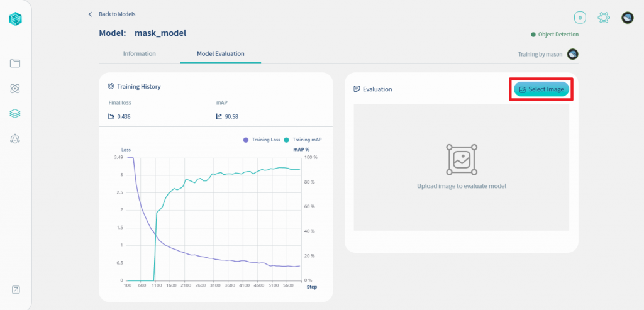Click the mason avatar next to Training by
The image size is (644, 310).
click(572, 54)
